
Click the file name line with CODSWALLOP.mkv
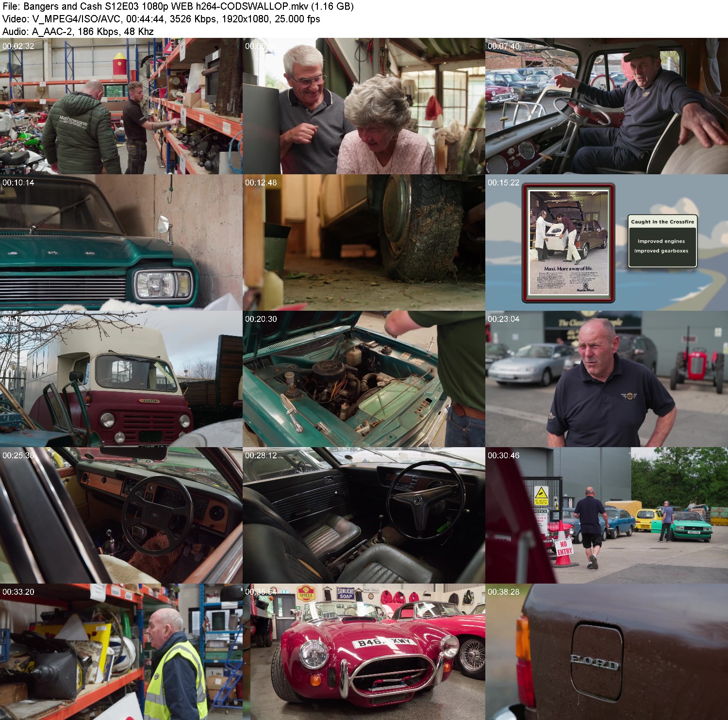178,6
